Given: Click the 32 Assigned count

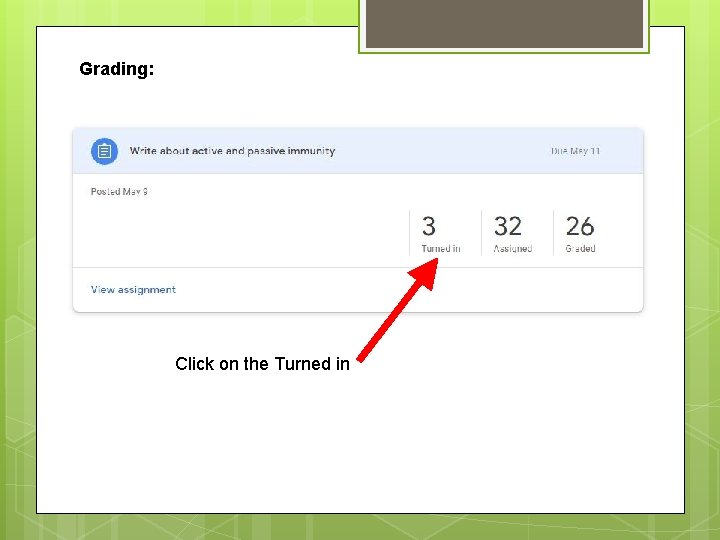Looking at the screenshot, I should (x=512, y=234).
